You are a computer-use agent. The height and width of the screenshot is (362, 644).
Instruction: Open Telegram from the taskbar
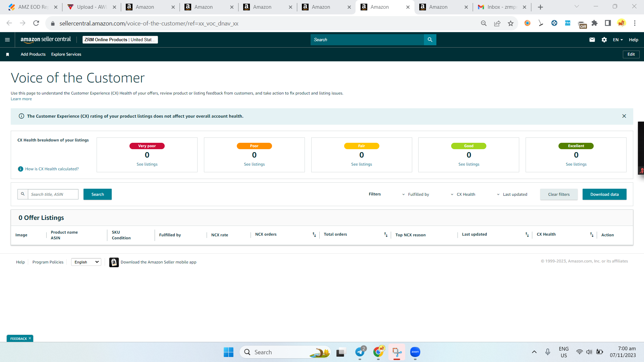[360, 352]
